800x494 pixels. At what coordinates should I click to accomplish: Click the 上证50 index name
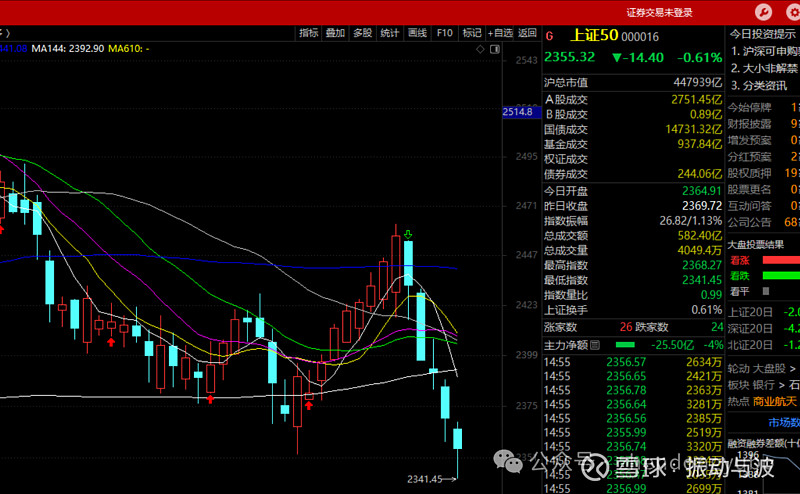594,35
